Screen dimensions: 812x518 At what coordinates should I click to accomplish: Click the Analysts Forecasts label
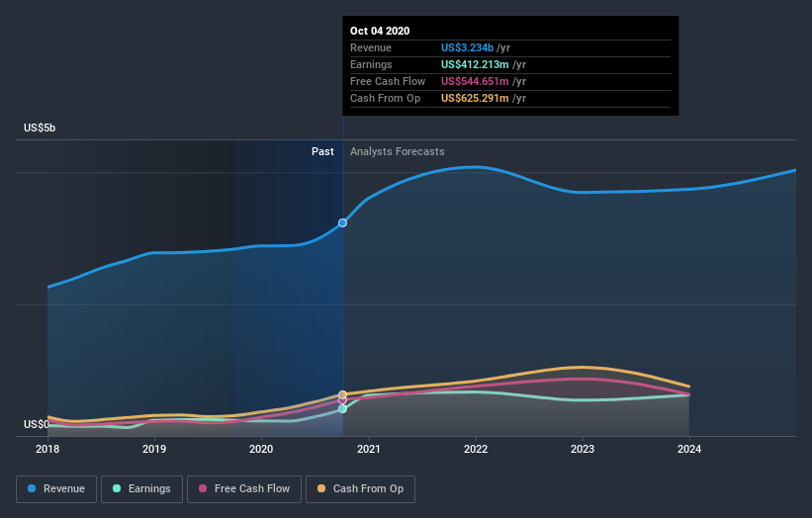coord(398,151)
